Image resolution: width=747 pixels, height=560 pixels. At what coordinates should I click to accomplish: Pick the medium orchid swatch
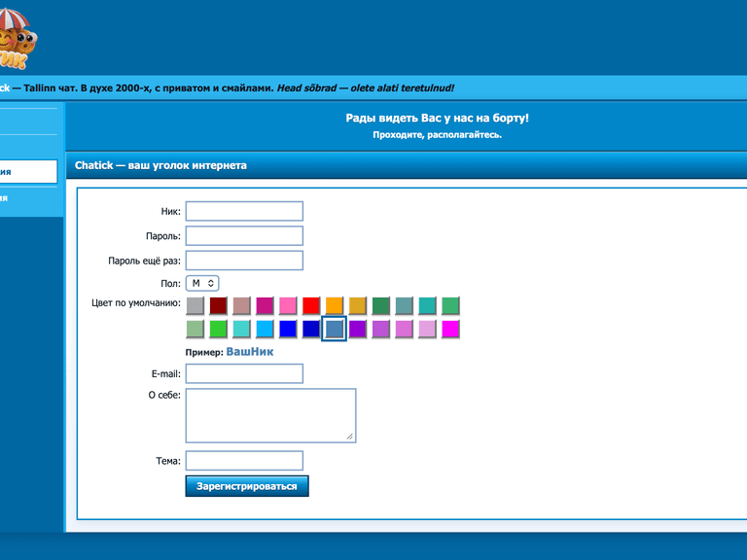click(x=380, y=329)
